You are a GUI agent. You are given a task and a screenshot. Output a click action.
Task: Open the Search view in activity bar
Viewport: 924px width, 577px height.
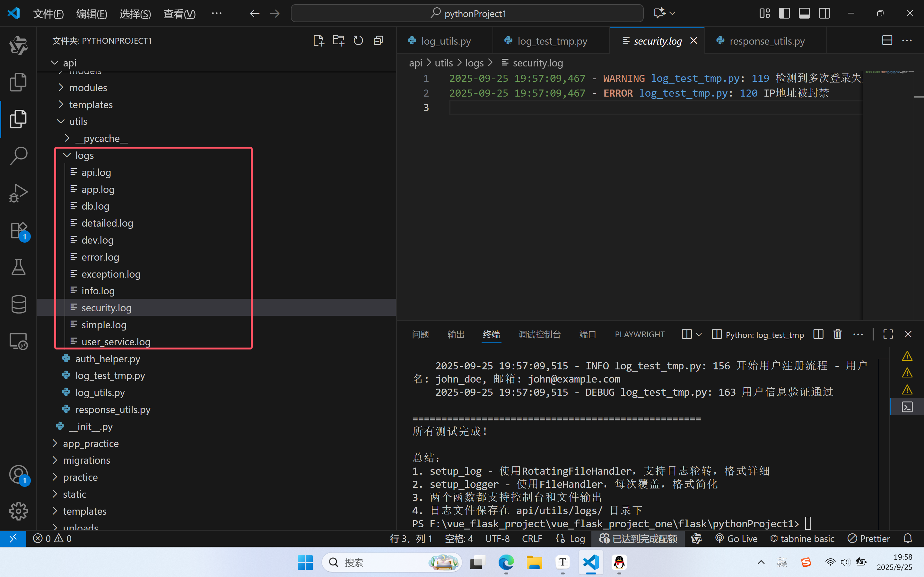pos(18,156)
